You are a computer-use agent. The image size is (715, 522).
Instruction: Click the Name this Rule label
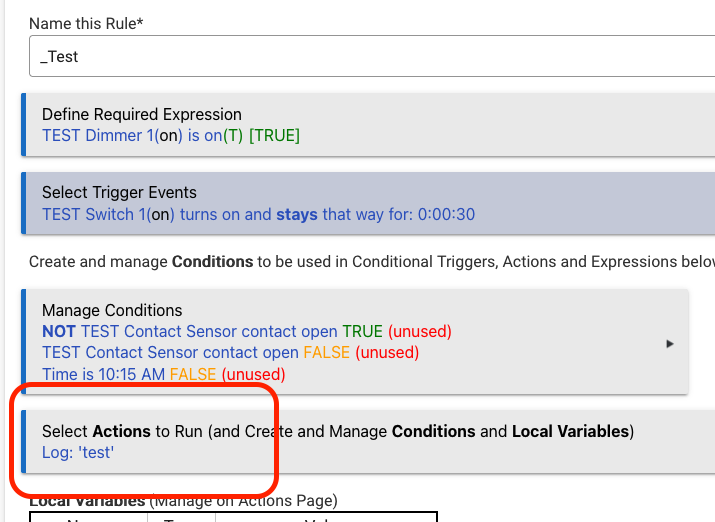click(x=86, y=23)
